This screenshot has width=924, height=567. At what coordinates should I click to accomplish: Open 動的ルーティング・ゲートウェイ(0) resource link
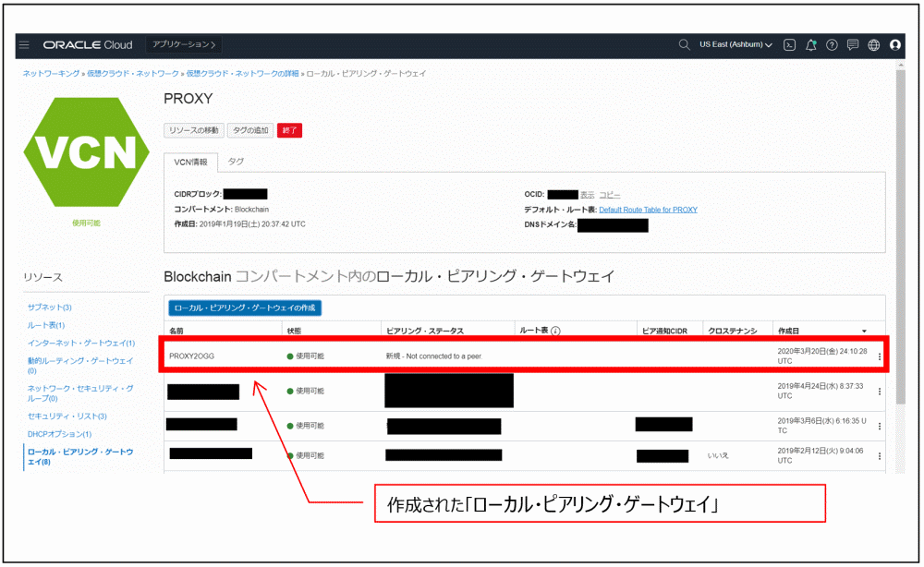[80, 365]
